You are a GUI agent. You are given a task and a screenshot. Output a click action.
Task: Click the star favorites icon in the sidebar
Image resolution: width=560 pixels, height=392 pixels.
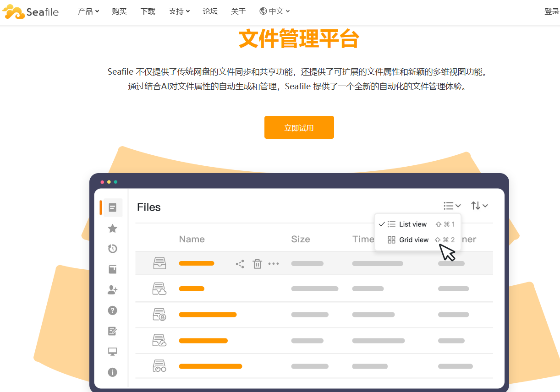pyautogui.click(x=112, y=229)
